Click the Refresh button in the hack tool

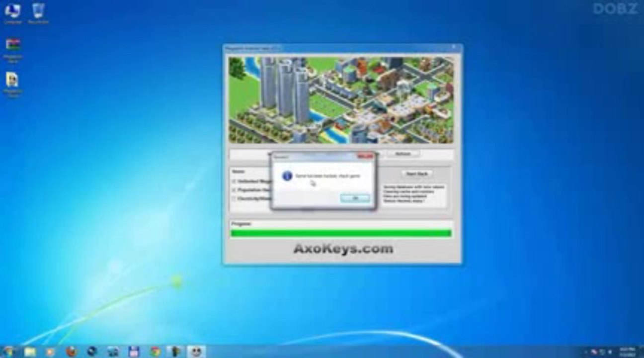(402, 154)
